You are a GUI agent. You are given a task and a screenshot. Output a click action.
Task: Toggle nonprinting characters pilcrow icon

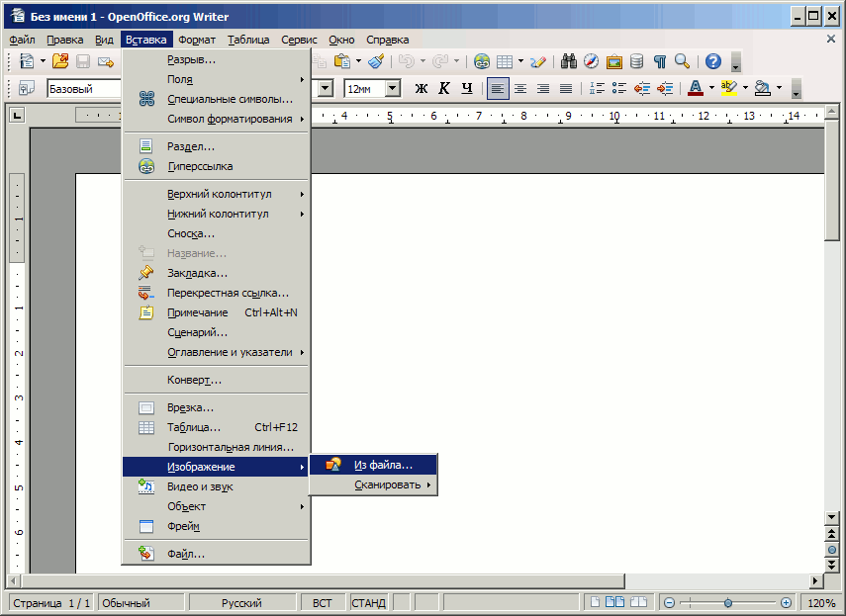point(659,61)
